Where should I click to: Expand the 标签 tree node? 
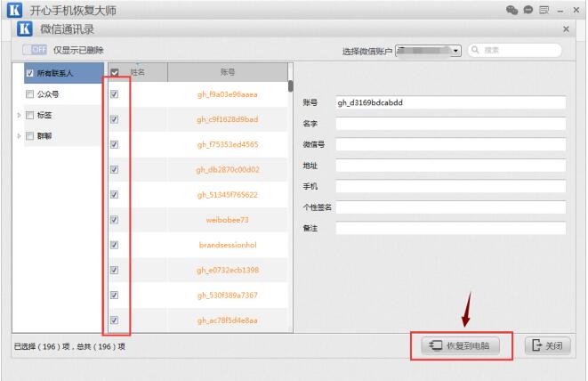pyautogui.click(x=19, y=115)
